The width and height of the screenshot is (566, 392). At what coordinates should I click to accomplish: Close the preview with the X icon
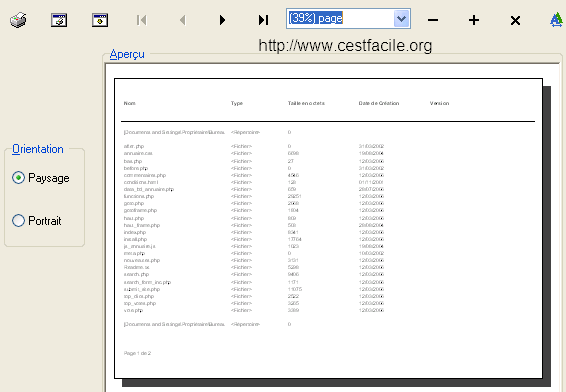tap(515, 21)
